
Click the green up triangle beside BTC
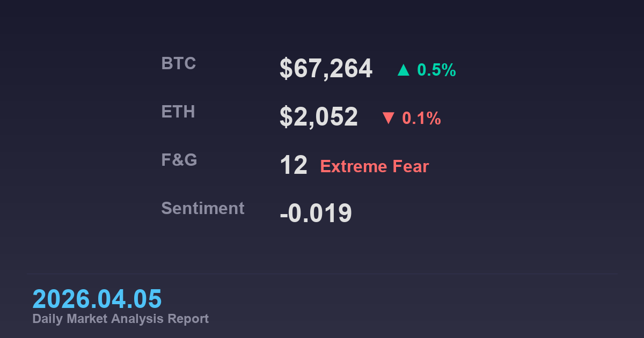(404, 70)
